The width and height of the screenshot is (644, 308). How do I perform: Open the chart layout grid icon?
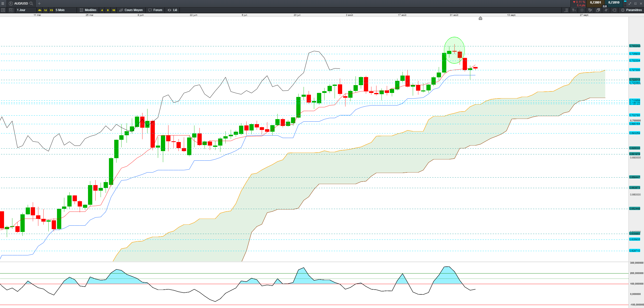pyautogui.click(x=11, y=10)
